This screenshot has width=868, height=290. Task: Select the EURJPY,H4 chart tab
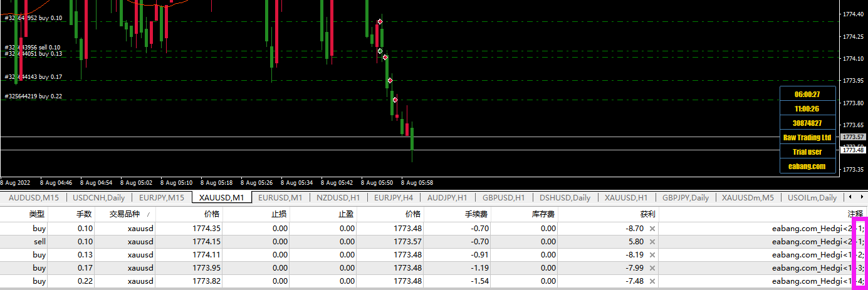[x=393, y=198]
